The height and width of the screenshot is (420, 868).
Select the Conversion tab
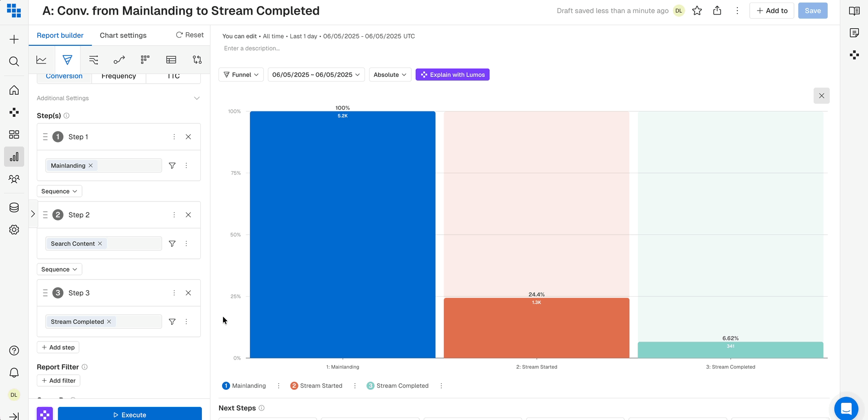point(64,76)
